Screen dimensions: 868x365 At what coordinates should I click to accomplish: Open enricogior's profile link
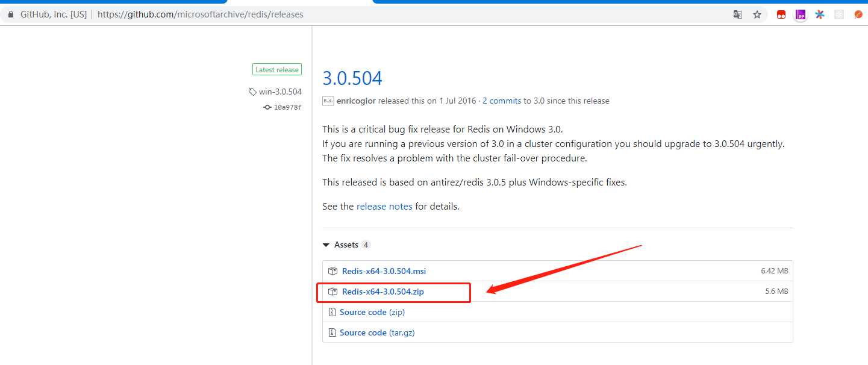coord(356,101)
